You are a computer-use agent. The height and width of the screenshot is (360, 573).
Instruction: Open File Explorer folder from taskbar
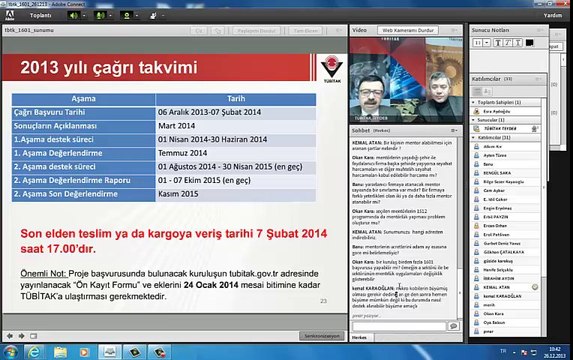pyautogui.click(x=60, y=352)
